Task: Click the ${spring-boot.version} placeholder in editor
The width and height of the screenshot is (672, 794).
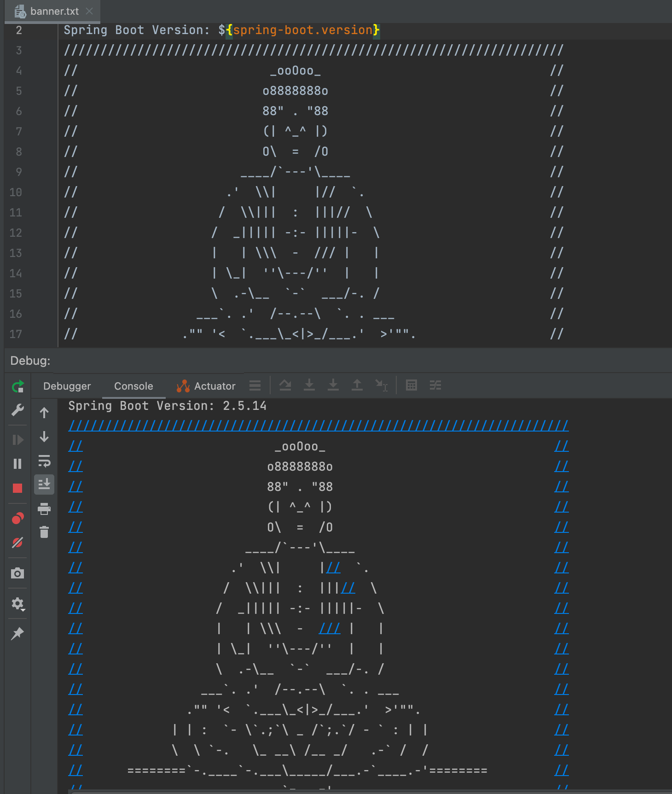Action: [x=299, y=30]
